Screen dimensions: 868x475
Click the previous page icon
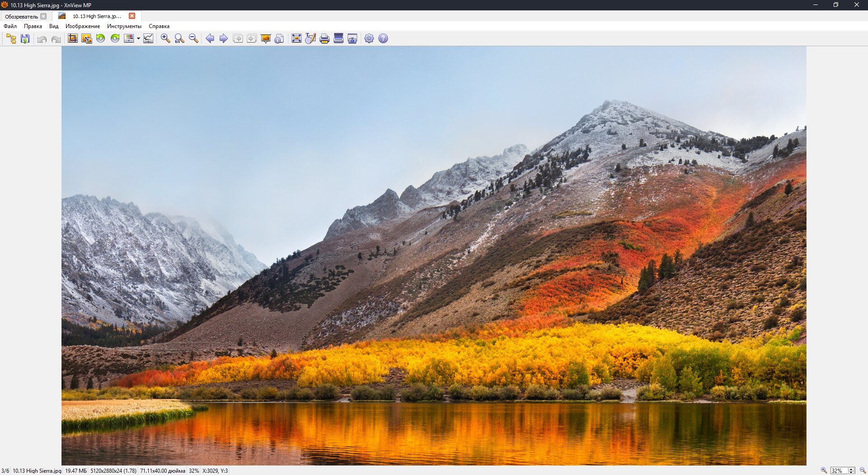coord(238,38)
